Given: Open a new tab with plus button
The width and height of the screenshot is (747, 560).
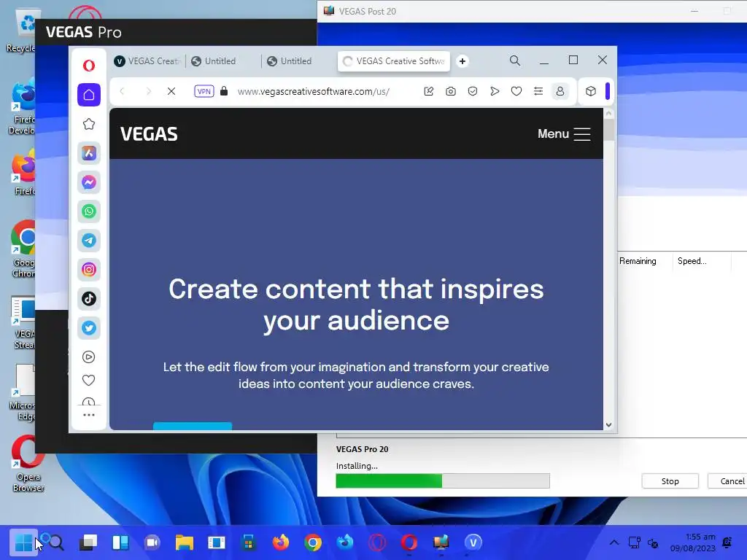Looking at the screenshot, I should [462, 61].
